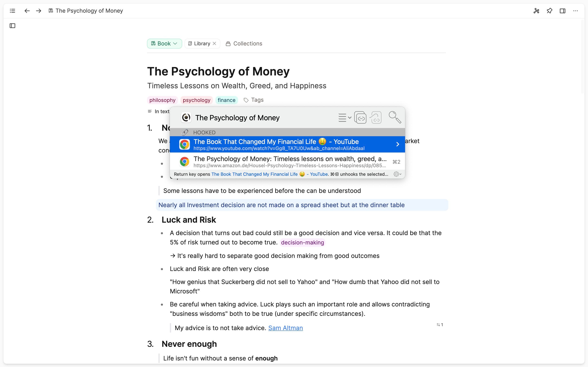The height and width of the screenshot is (367, 588).
Task: Go forward with the right arrow
Action: coord(39,11)
